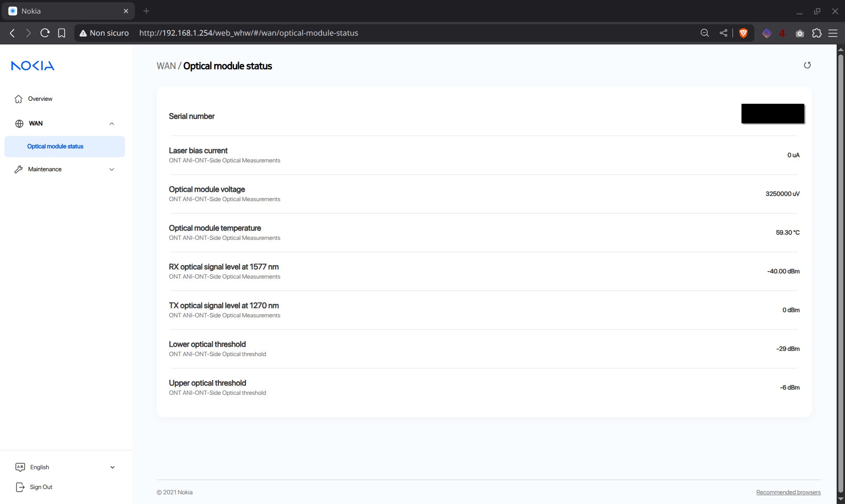Screen dimensions: 845x504
Task: Expand the Maintenance menu
Action: (112, 169)
